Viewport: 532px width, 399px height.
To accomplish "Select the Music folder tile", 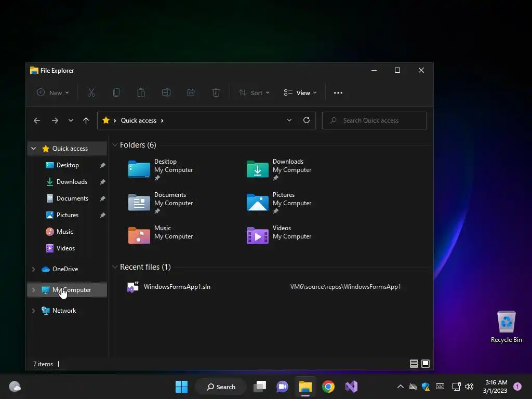I will click(x=161, y=234).
